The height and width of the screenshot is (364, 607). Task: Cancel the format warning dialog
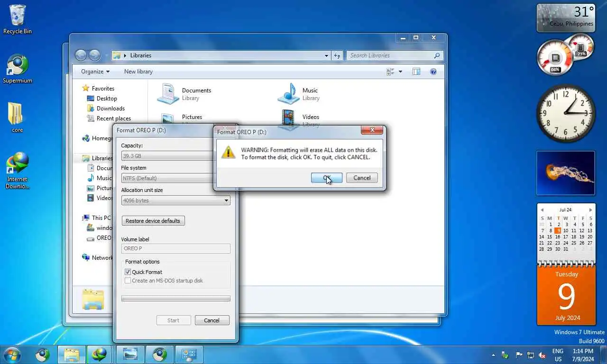[362, 178]
